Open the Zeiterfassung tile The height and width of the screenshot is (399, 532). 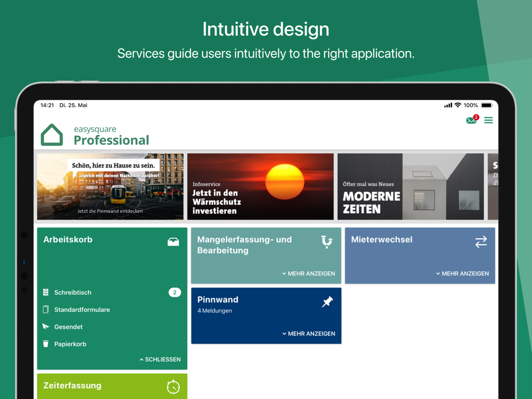112,386
